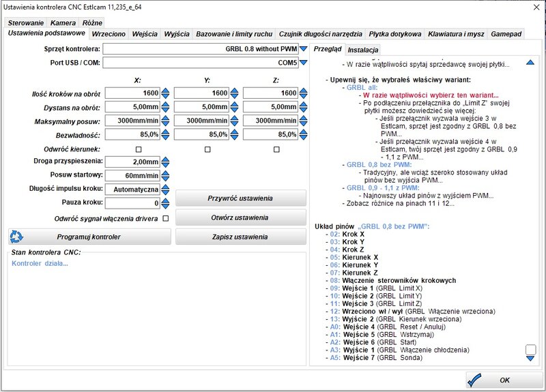Adjust Z steps per revolution stepper
The width and height of the screenshot is (546, 392).
[x=303, y=93]
